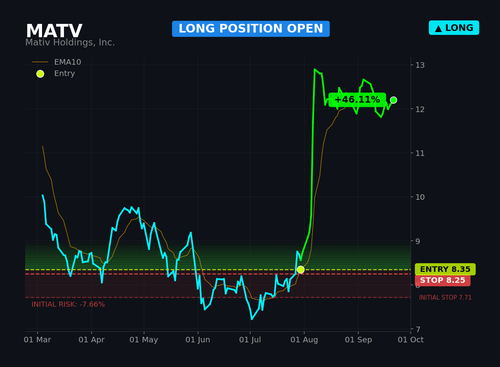Click the 7 price axis label
The image size is (500, 367).
pyautogui.click(x=418, y=329)
